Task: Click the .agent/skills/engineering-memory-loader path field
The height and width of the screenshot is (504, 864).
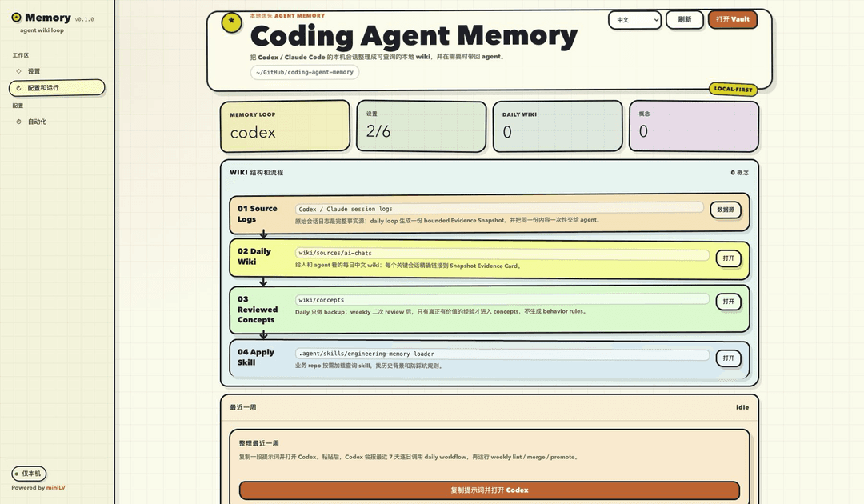Action: point(502,354)
